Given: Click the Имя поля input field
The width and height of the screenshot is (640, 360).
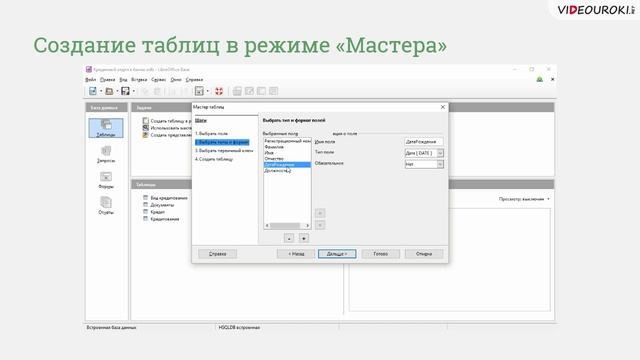Looking at the screenshot, I should click(x=424, y=142).
